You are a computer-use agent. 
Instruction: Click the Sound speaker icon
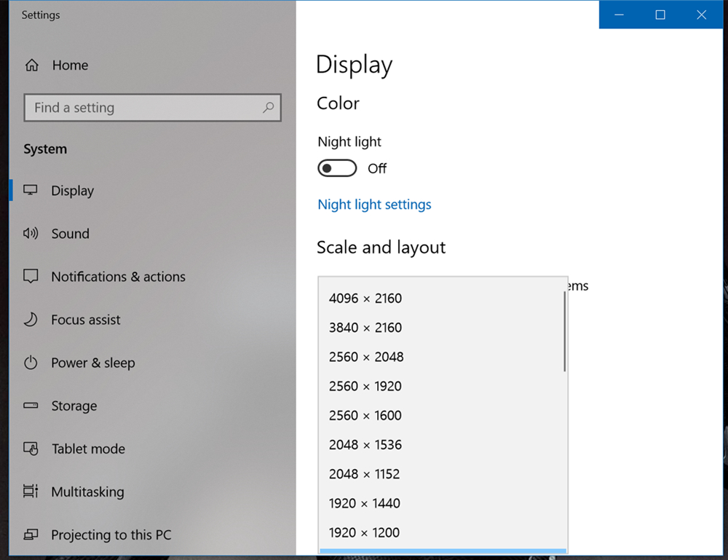coord(31,234)
